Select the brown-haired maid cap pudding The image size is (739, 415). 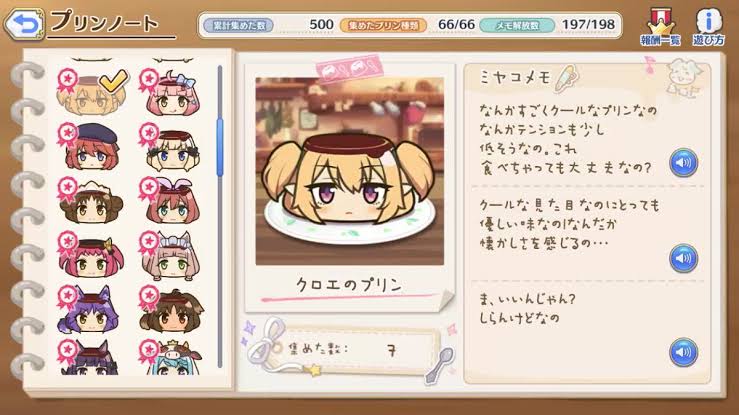pyautogui.click(x=92, y=201)
